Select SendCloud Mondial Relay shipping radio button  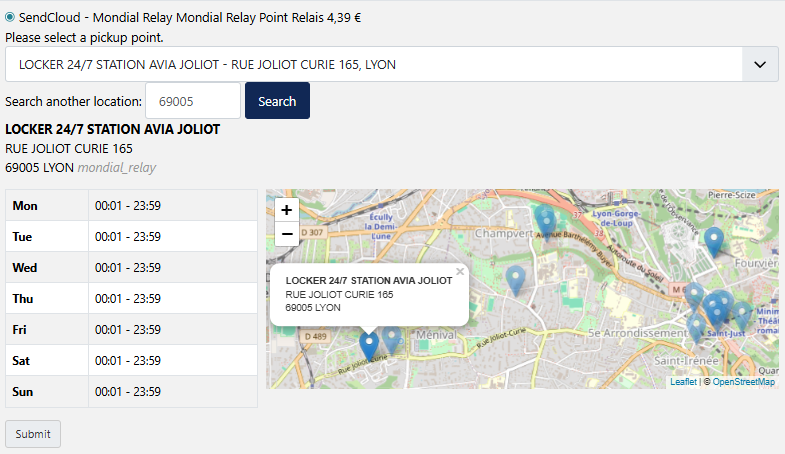pyautogui.click(x=10, y=17)
